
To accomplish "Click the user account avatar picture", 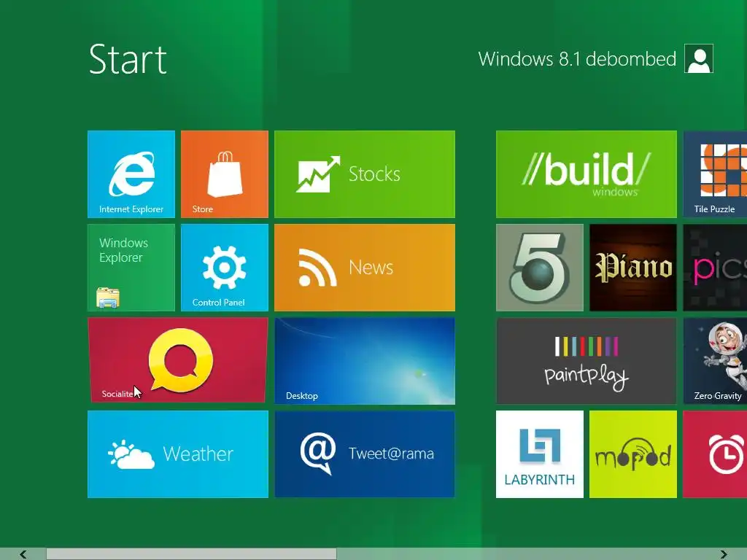I will pos(699,58).
